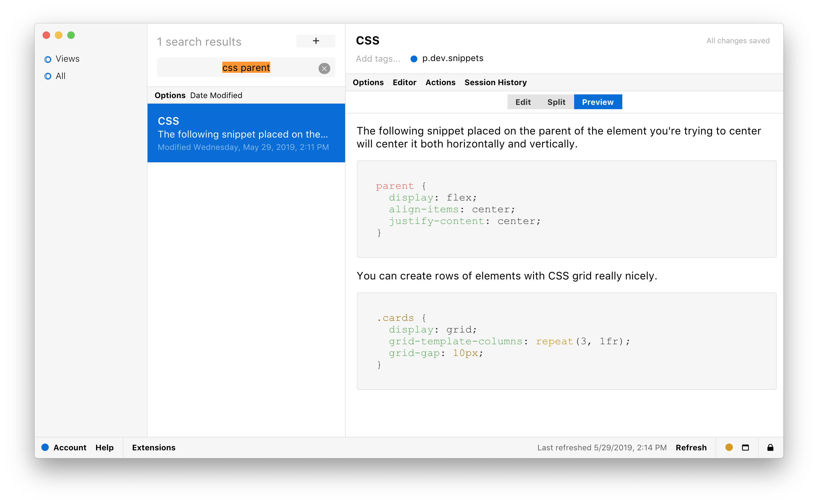Open the Date Modified sort dropdown
This screenshot has width=818, height=504.
point(216,95)
